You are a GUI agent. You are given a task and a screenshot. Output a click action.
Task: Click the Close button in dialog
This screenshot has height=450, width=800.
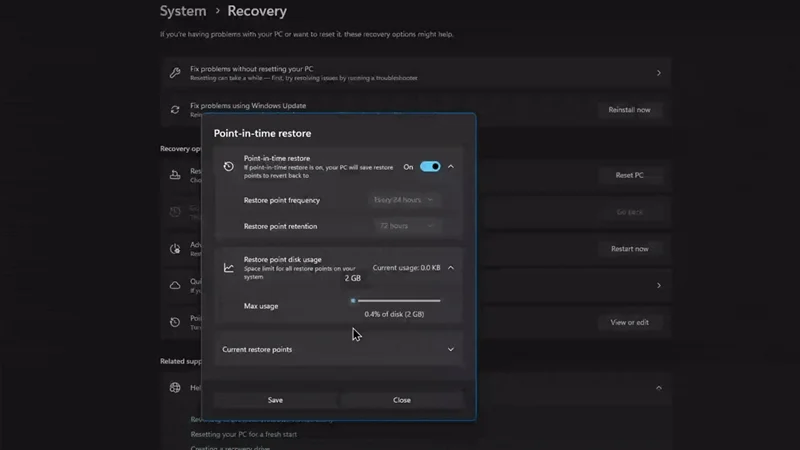tap(402, 400)
